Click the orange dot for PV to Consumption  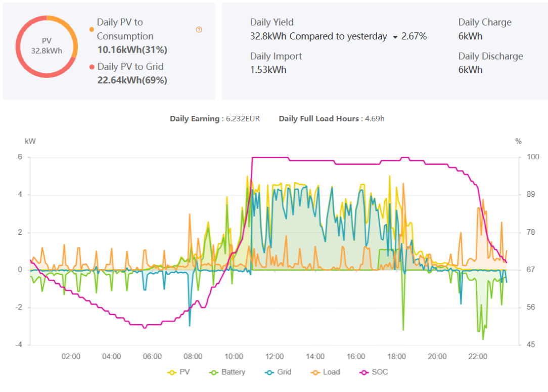point(92,30)
